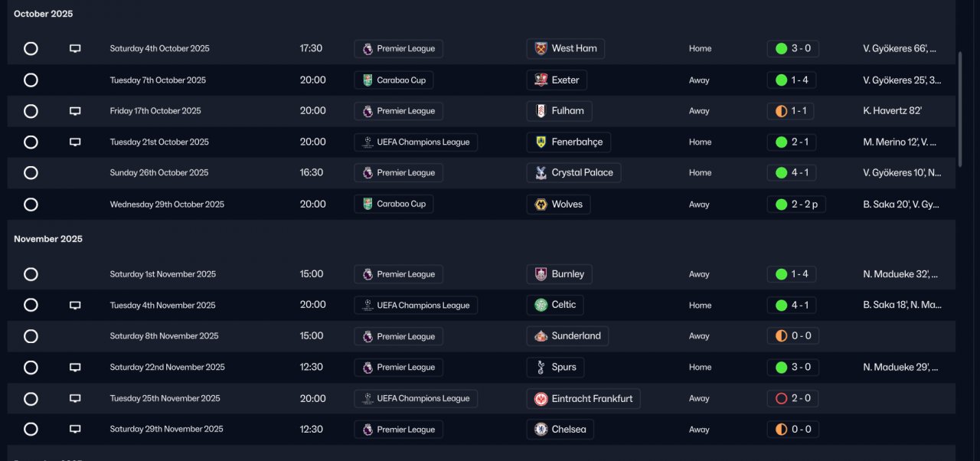Open the Burnley team button

click(x=560, y=274)
